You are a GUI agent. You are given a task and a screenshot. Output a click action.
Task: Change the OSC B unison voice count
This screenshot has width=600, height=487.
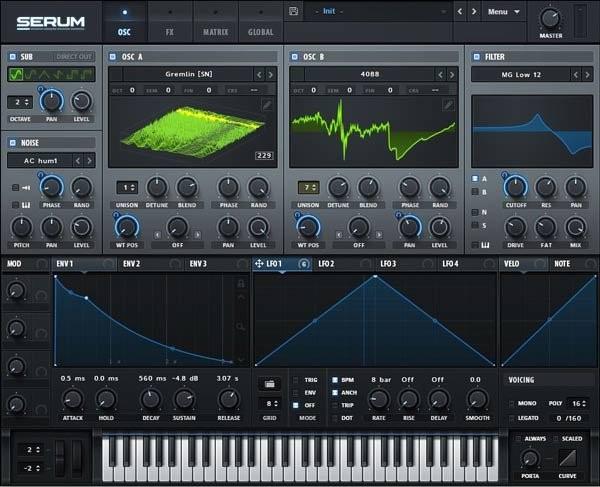click(x=308, y=188)
